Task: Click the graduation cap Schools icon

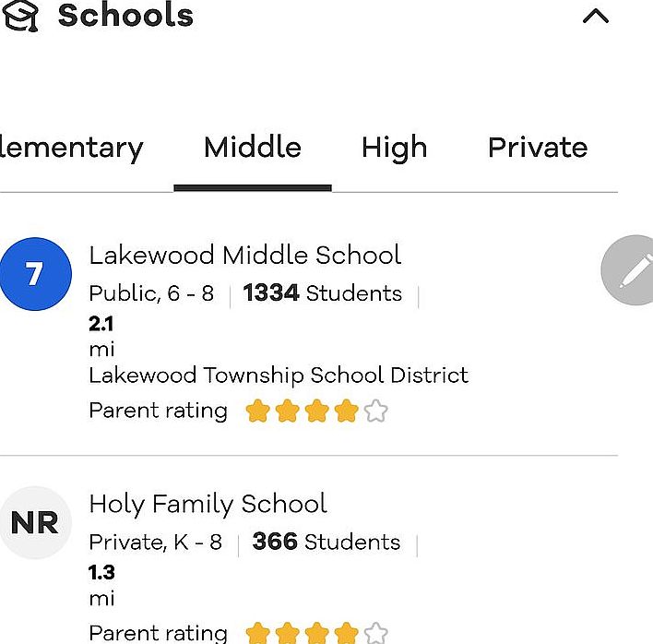Action: (20, 16)
